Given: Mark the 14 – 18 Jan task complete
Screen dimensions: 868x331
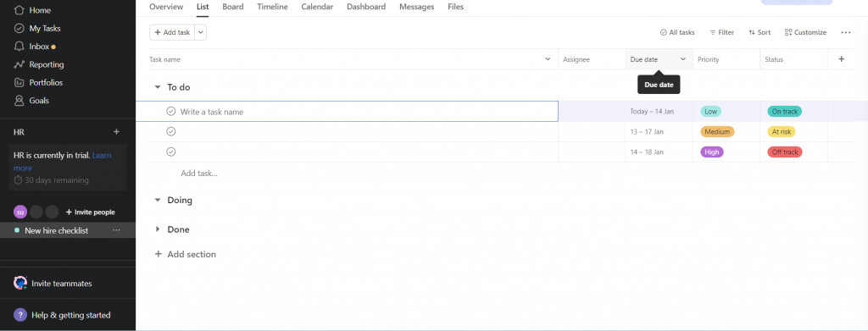Looking at the screenshot, I should coord(171,152).
